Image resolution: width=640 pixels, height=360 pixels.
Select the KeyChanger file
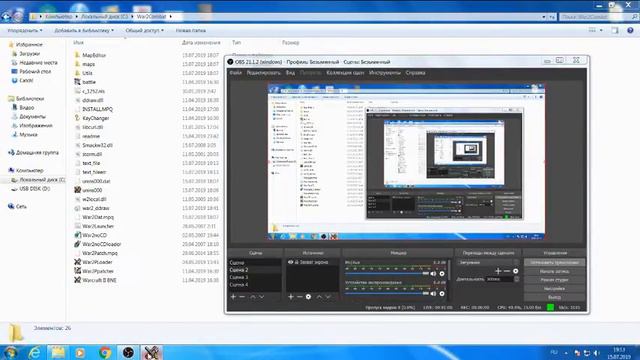96,118
